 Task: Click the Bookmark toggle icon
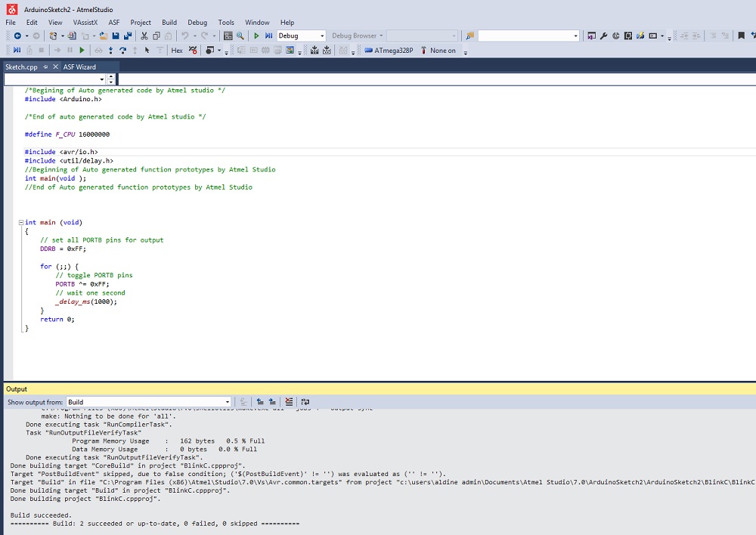742,36
